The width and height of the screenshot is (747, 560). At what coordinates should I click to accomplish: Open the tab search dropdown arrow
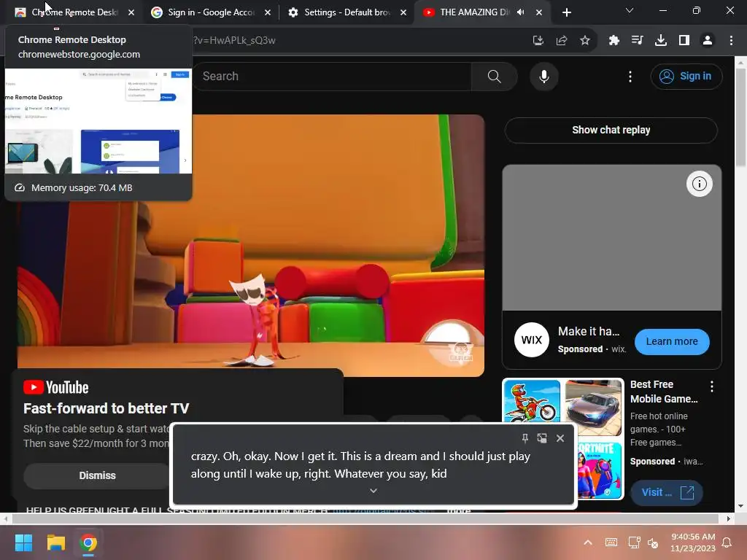tap(630, 10)
